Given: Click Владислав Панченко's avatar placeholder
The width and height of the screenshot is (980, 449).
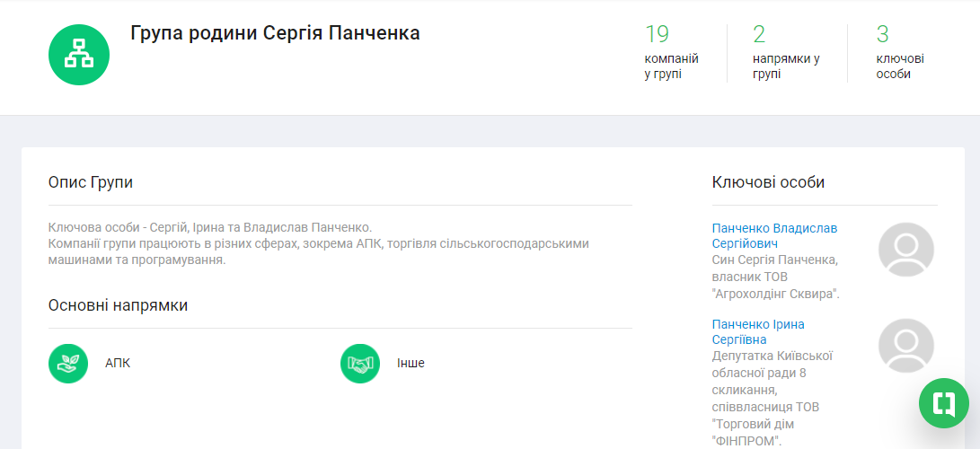Looking at the screenshot, I should tap(905, 250).
